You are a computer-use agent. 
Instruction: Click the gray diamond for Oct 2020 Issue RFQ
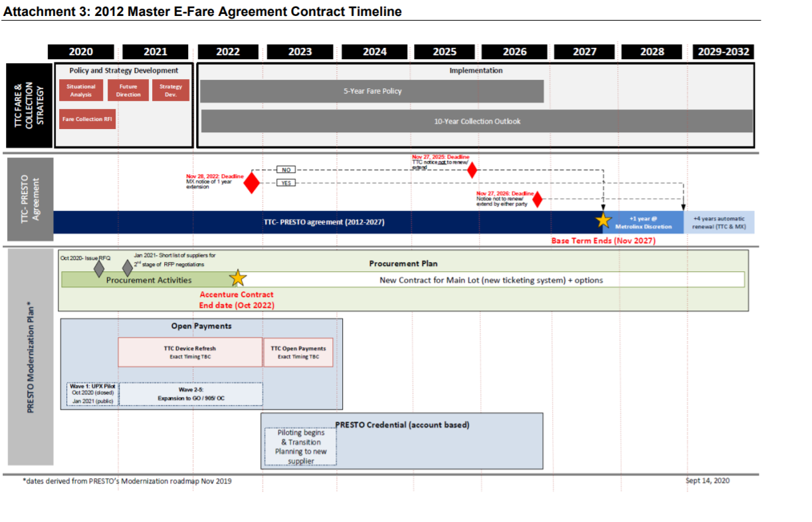point(99,269)
